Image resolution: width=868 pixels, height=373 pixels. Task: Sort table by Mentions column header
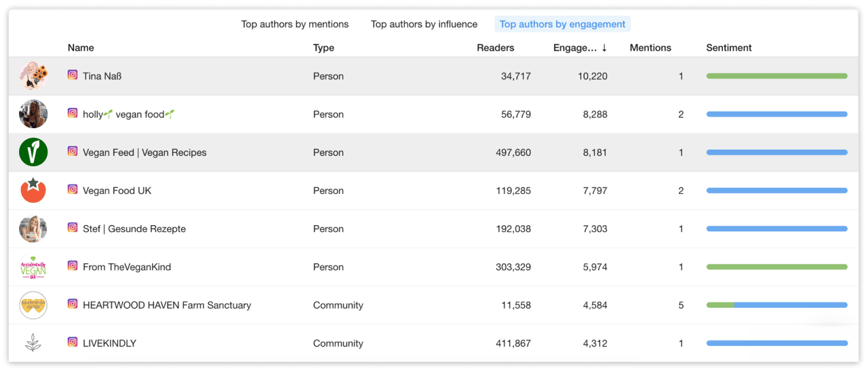pyautogui.click(x=650, y=47)
